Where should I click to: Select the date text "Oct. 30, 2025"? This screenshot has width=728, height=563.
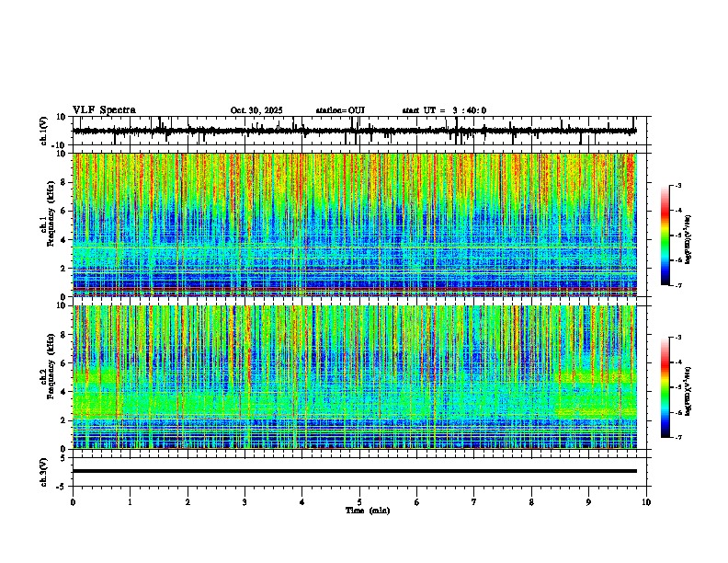point(256,110)
